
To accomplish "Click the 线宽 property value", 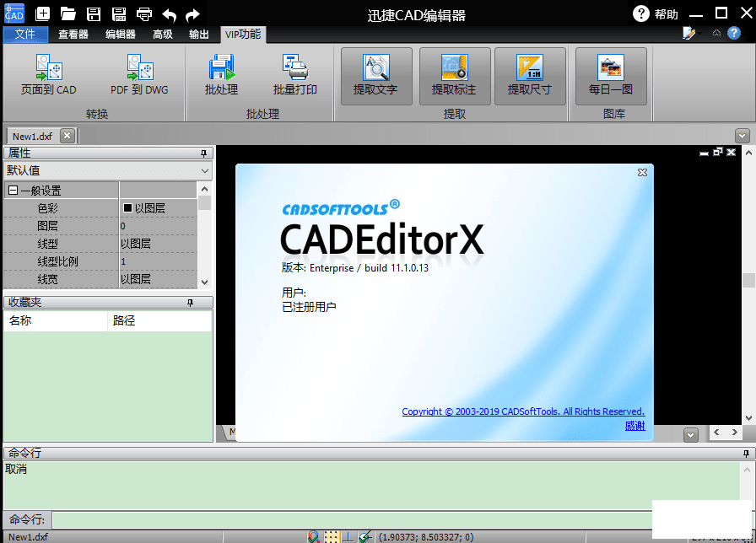I will point(158,279).
